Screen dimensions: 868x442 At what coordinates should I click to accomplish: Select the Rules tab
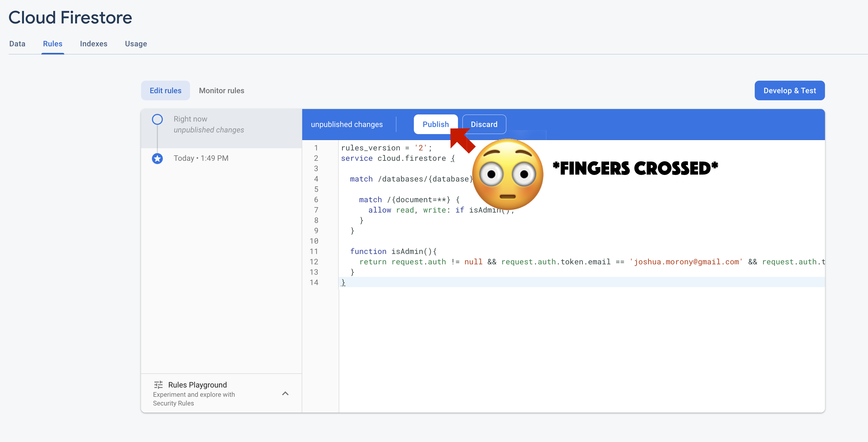point(53,44)
